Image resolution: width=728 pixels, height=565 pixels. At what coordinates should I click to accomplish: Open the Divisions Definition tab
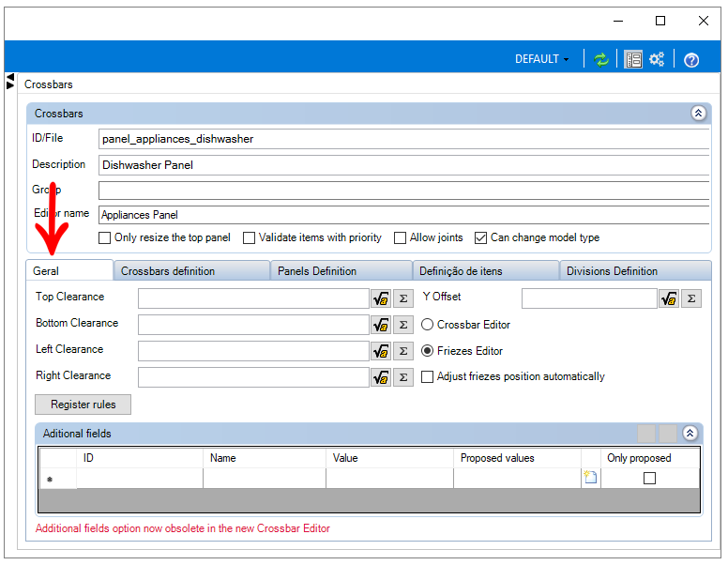click(636, 271)
